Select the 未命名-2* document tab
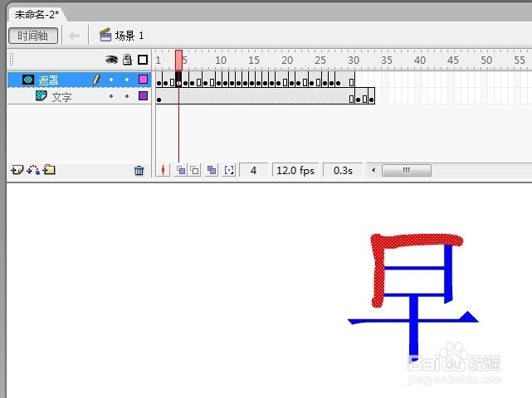 click(x=37, y=15)
